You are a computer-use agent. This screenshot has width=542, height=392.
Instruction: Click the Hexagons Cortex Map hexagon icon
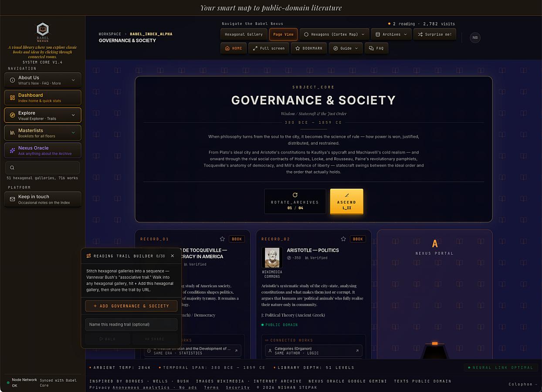click(x=306, y=34)
